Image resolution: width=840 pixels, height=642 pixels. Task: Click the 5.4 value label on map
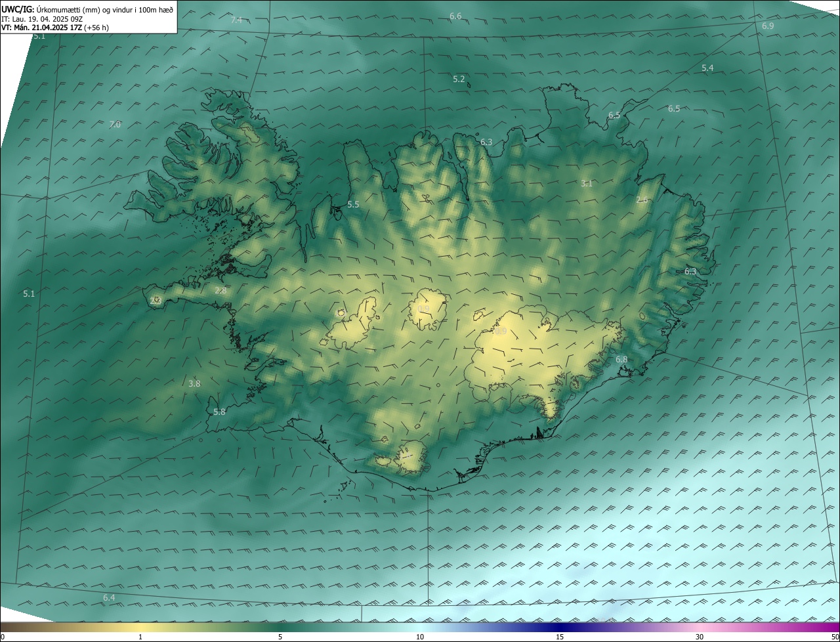pos(707,68)
